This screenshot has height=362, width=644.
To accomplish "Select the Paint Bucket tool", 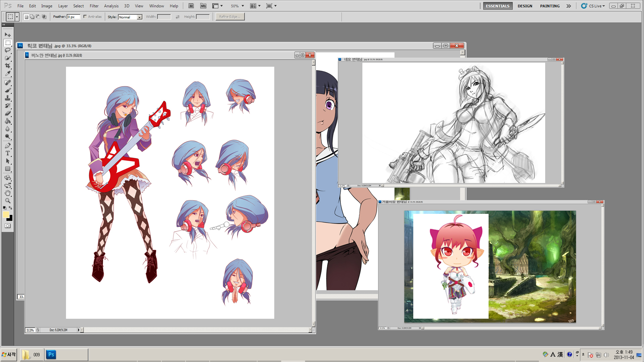I will (8, 121).
